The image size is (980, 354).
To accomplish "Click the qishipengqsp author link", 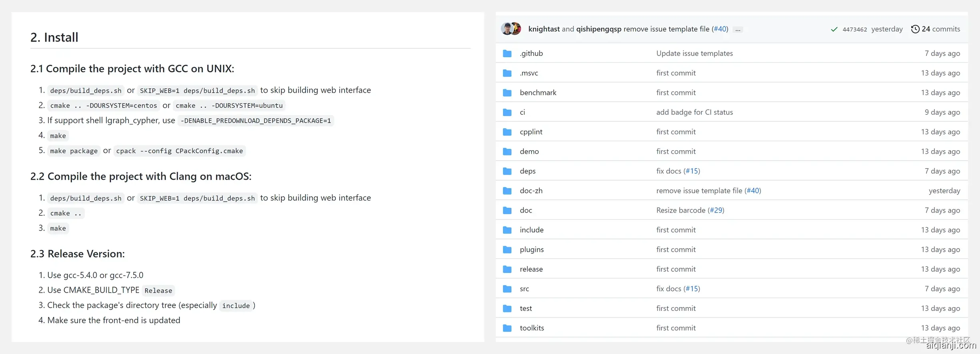I will (599, 29).
